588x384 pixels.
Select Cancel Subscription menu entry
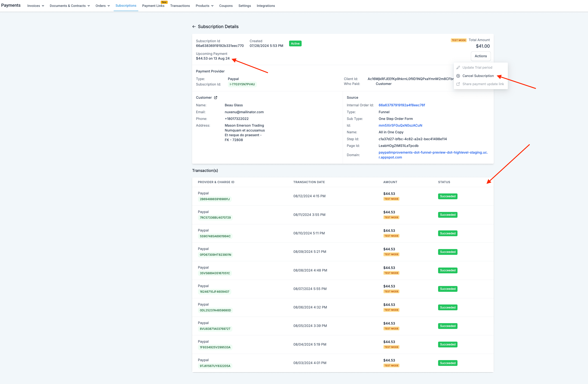tap(481, 76)
